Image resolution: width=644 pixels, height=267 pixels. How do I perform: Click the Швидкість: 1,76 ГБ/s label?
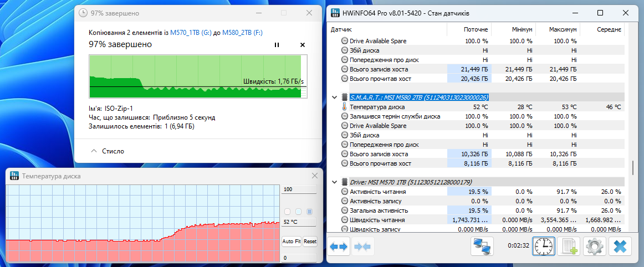[x=274, y=81]
